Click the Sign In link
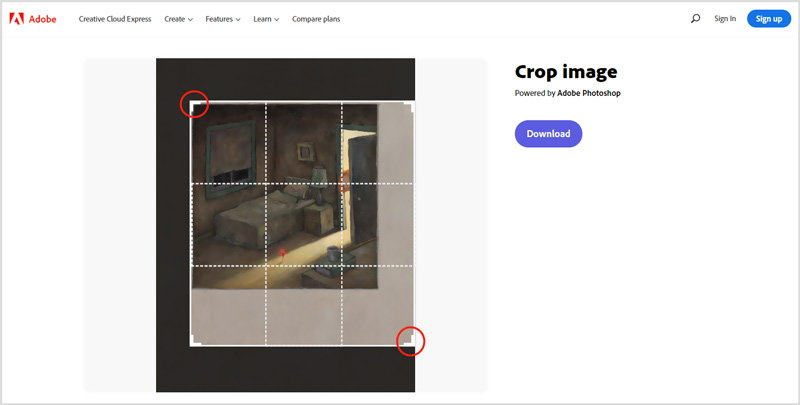 725,19
